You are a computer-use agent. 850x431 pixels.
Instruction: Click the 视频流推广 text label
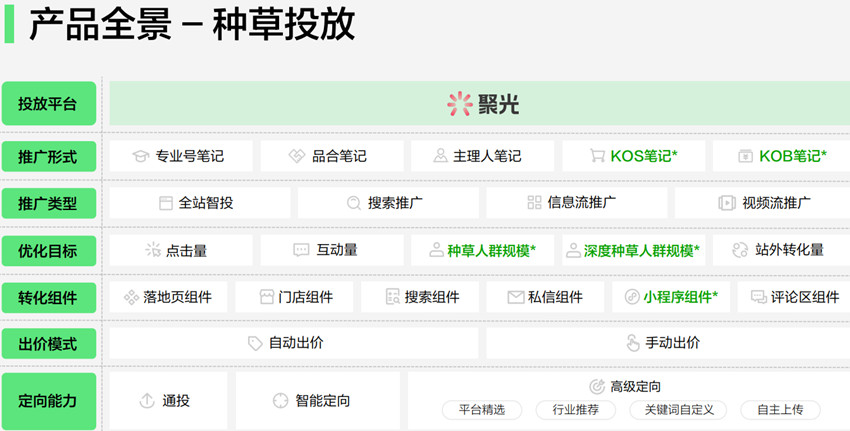click(776, 203)
